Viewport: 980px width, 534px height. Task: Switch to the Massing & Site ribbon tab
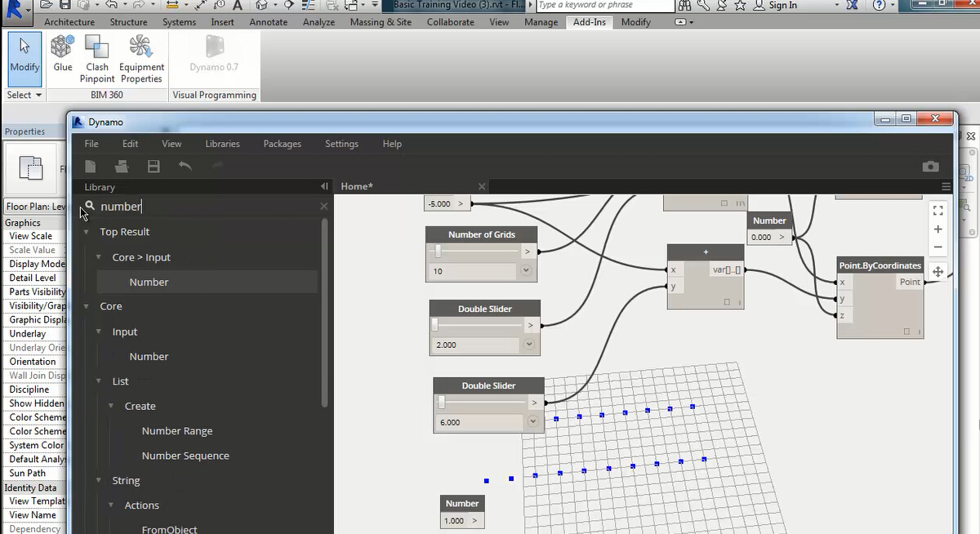[x=381, y=22]
